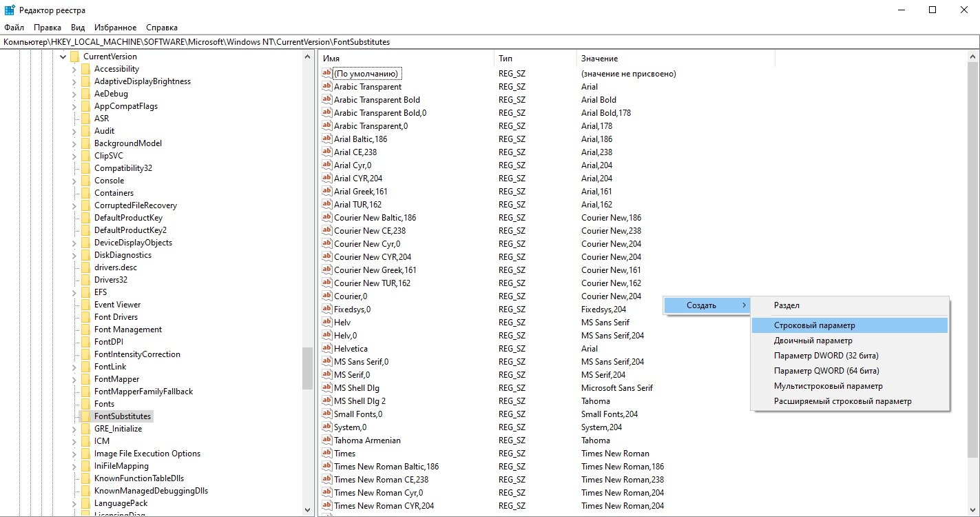Click the string icon next to Helvetica
Screen dimensions: 980x517
(x=327, y=348)
